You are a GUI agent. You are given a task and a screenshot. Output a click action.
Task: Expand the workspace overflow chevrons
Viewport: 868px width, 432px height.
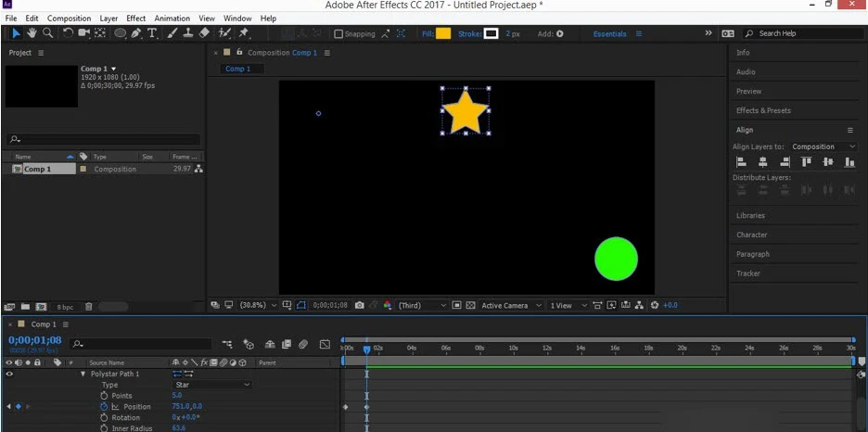[708, 33]
